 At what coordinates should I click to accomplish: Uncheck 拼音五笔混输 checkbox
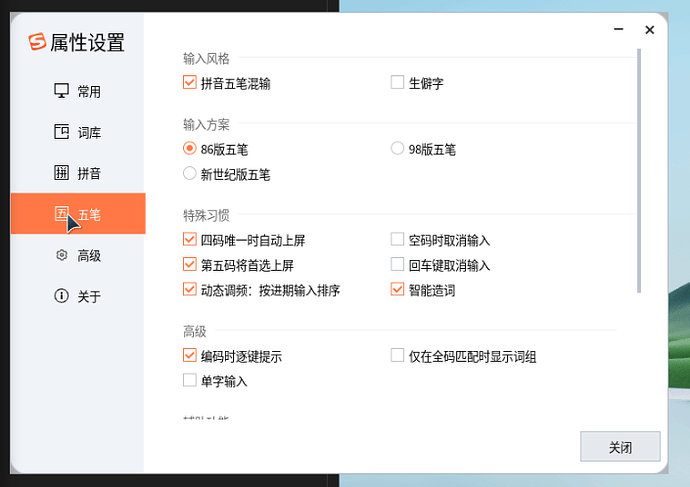pyautogui.click(x=190, y=82)
